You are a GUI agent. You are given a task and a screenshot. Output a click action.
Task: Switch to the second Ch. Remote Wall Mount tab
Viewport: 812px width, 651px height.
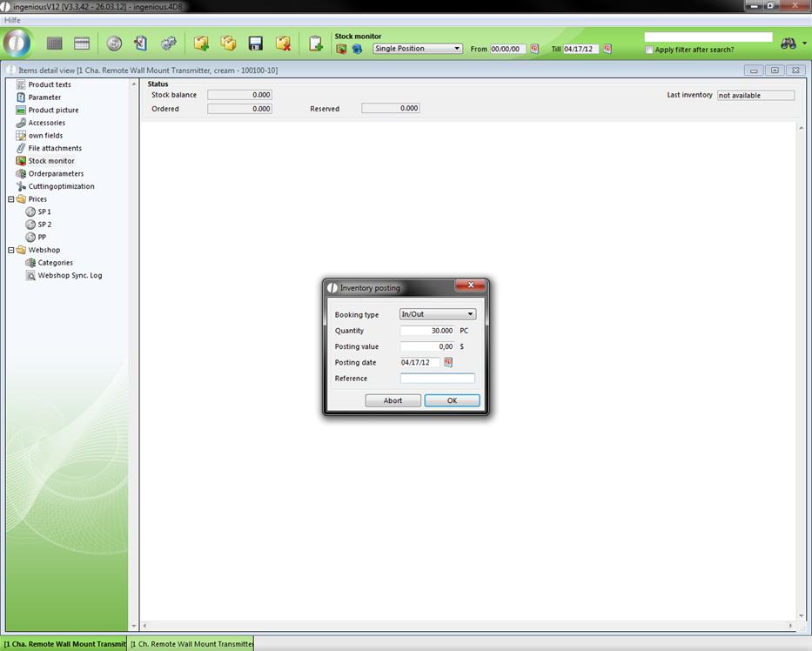coord(191,644)
